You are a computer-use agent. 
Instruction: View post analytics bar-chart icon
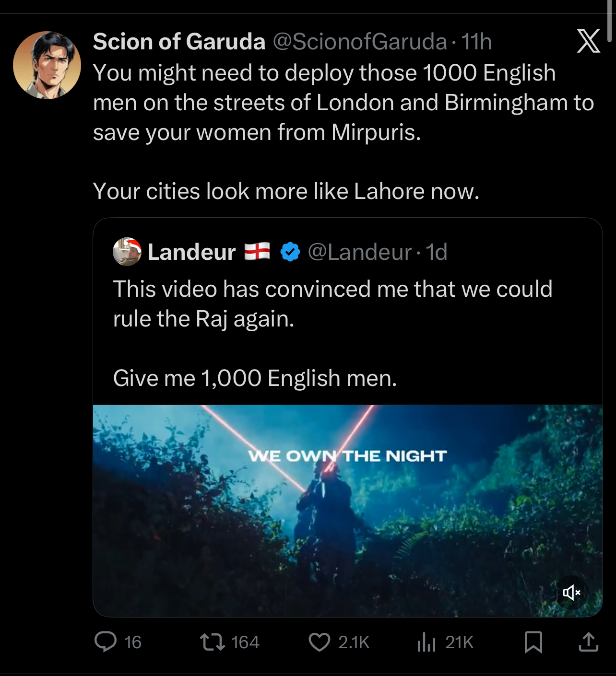(x=426, y=642)
